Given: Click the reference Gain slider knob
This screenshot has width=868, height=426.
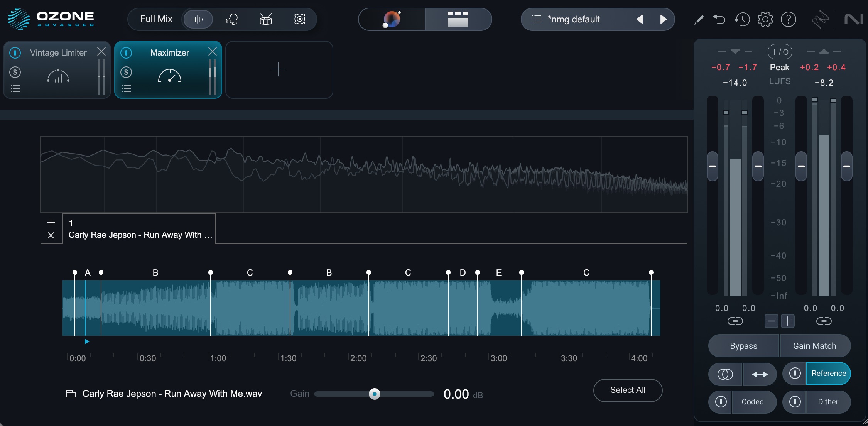Looking at the screenshot, I should (x=374, y=394).
